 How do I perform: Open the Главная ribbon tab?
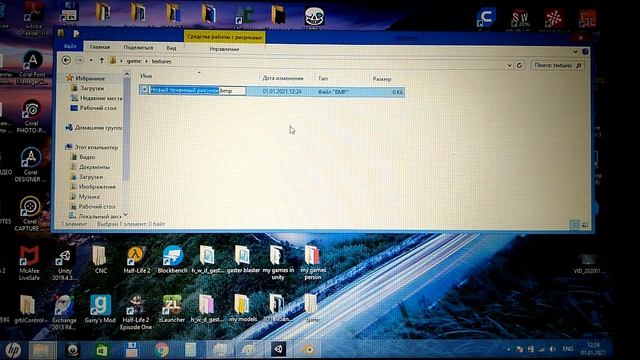tap(100, 47)
